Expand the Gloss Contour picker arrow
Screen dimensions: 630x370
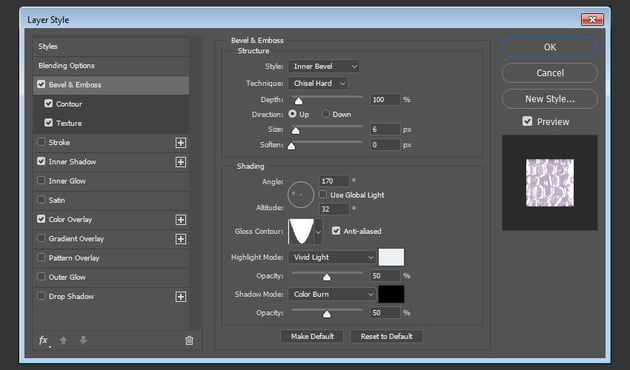(x=318, y=232)
